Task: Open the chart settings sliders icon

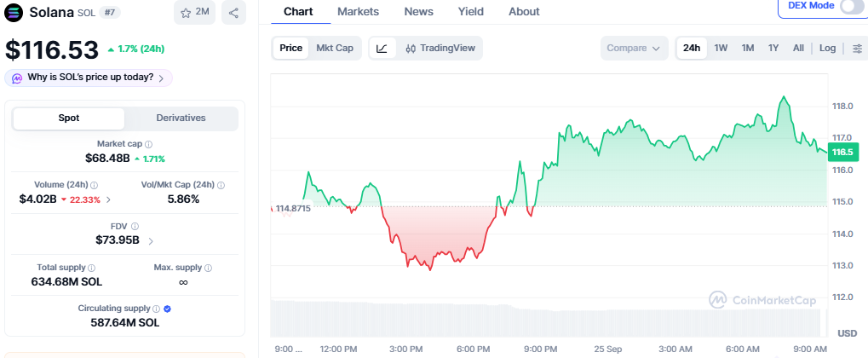Action: point(857,49)
